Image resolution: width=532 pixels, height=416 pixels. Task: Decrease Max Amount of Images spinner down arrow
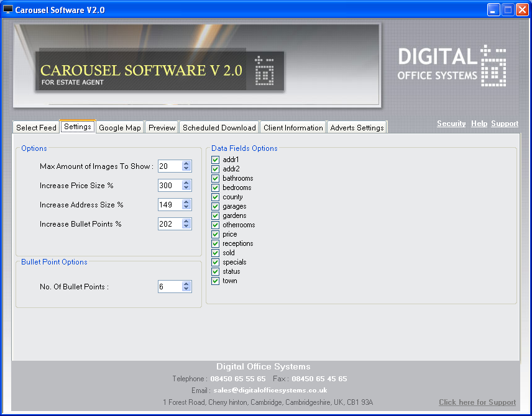click(x=186, y=168)
